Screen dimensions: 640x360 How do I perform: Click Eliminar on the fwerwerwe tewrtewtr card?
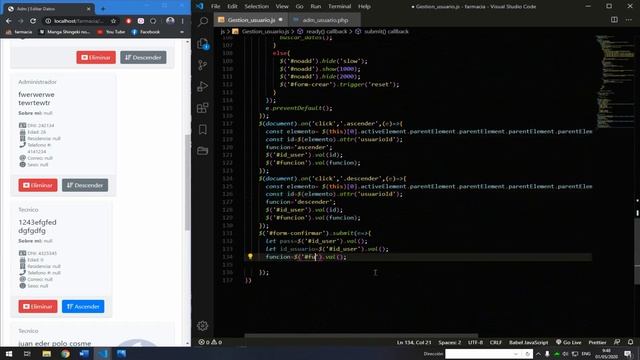click(x=38, y=185)
